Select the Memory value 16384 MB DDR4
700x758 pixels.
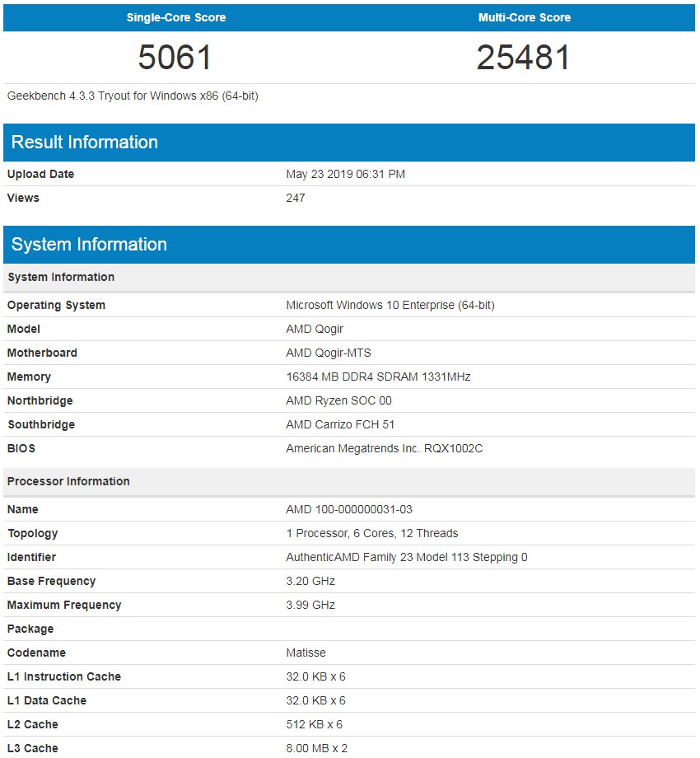click(x=378, y=377)
